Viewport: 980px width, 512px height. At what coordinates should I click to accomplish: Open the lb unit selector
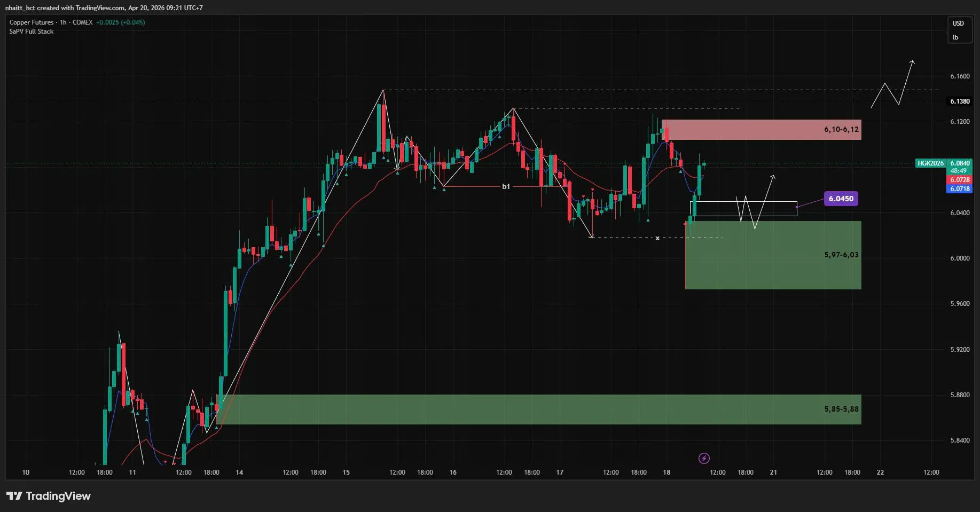pos(955,37)
